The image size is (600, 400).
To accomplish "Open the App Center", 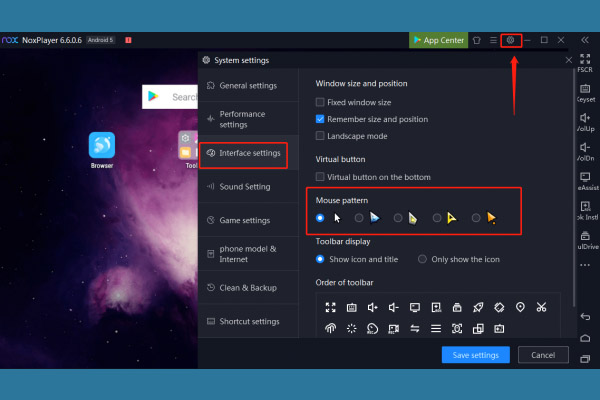I will click(439, 40).
